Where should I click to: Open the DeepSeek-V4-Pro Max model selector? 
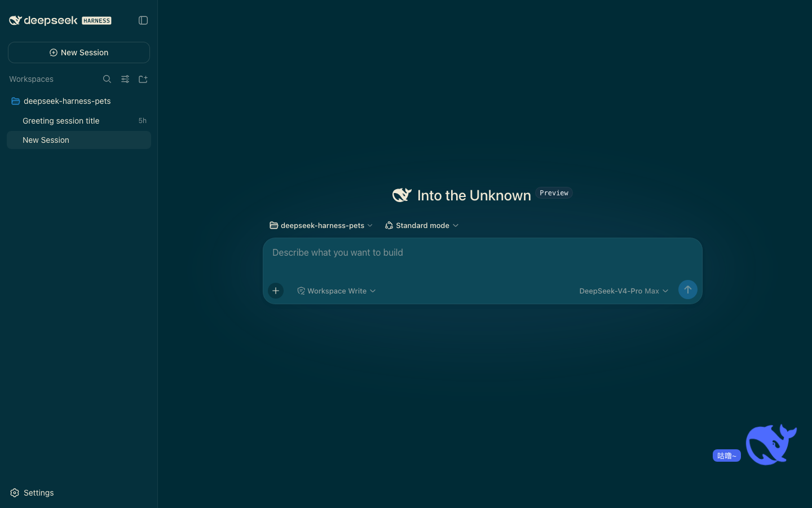624,291
